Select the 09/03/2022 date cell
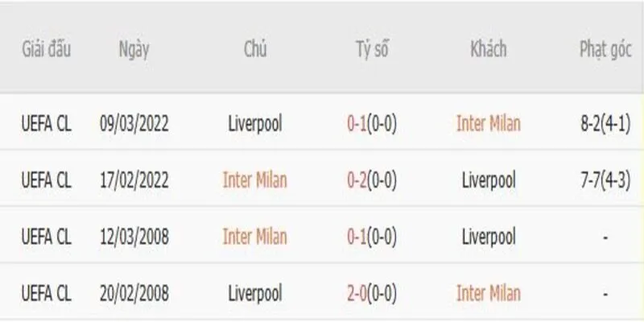Image resolution: width=644 pixels, height=322 pixels. 134,123
